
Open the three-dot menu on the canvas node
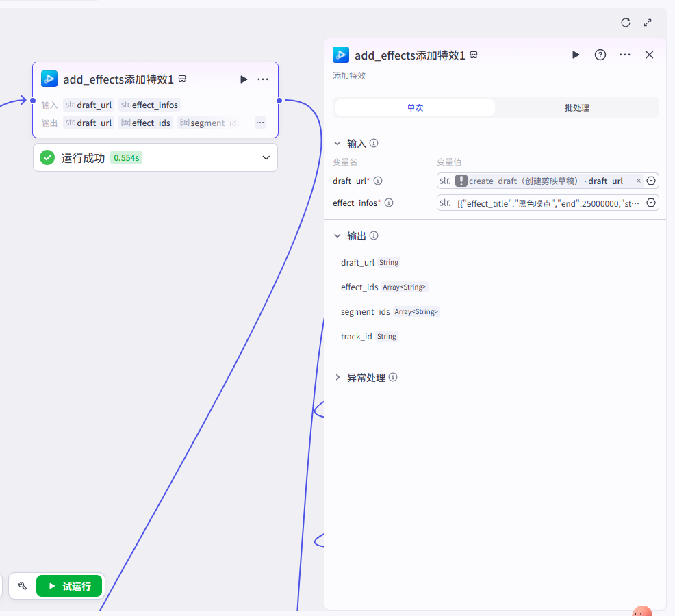coord(263,79)
